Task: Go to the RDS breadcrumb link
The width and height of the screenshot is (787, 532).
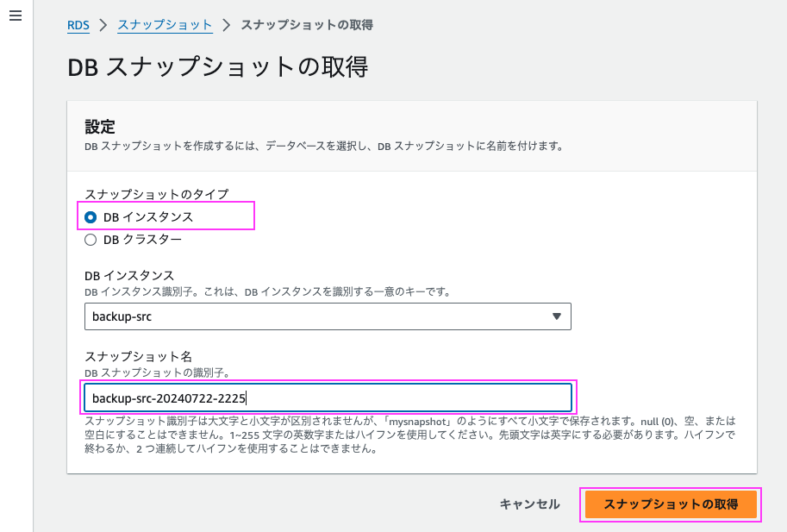Action: (x=78, y=25)
